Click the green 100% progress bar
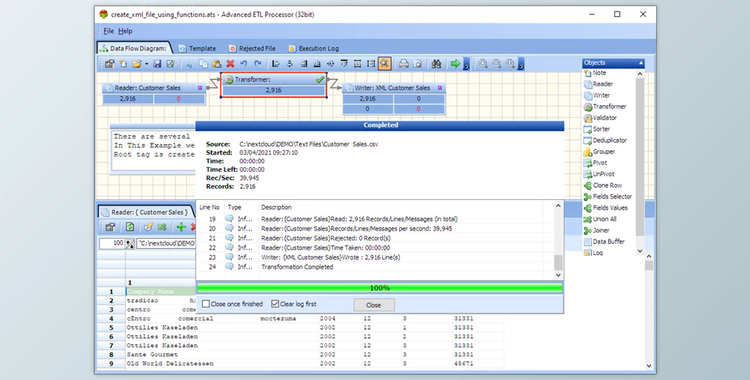750x380 pixels. pos(380,288)
